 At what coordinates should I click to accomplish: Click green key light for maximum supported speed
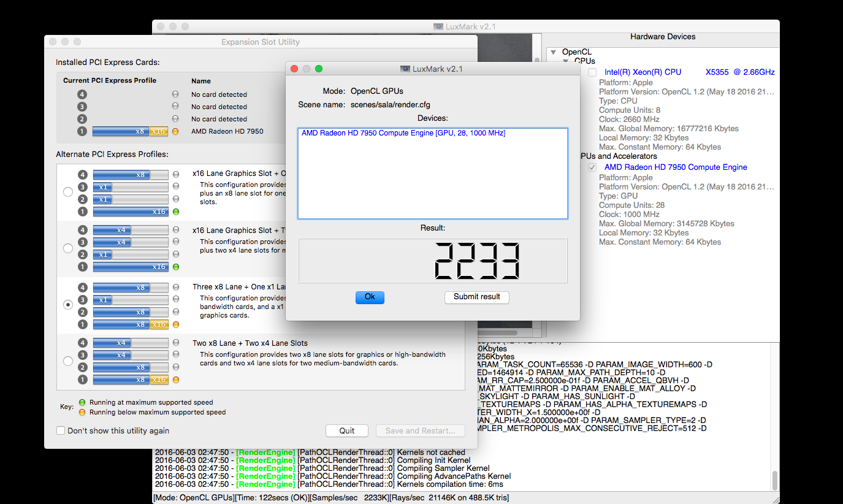click(x=82, y=403)
